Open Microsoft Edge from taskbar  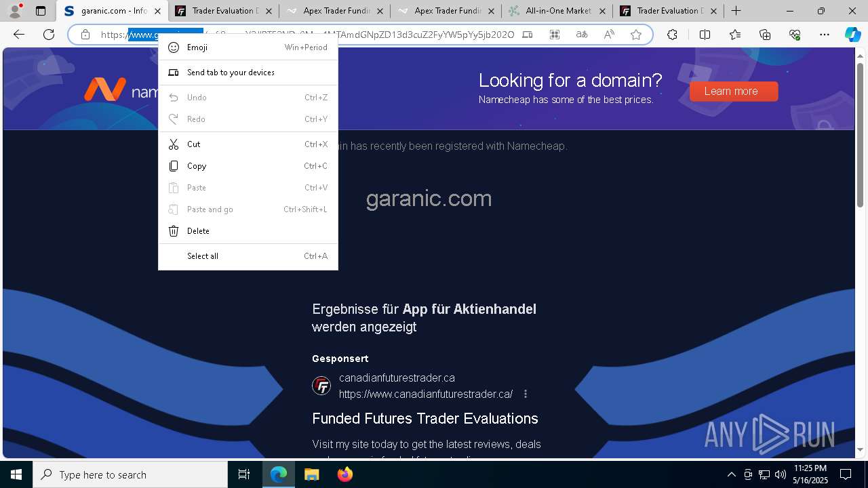(279, 474)
